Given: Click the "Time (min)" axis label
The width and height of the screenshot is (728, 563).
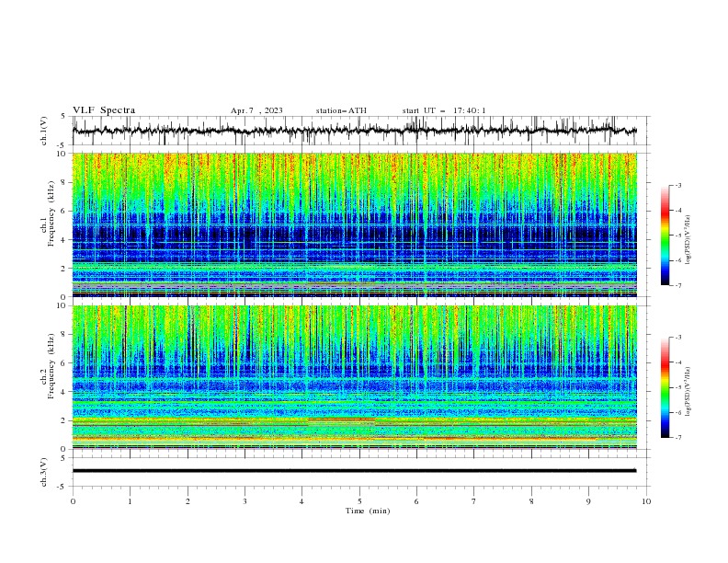Looking at the screenshot, I should 368,511.
